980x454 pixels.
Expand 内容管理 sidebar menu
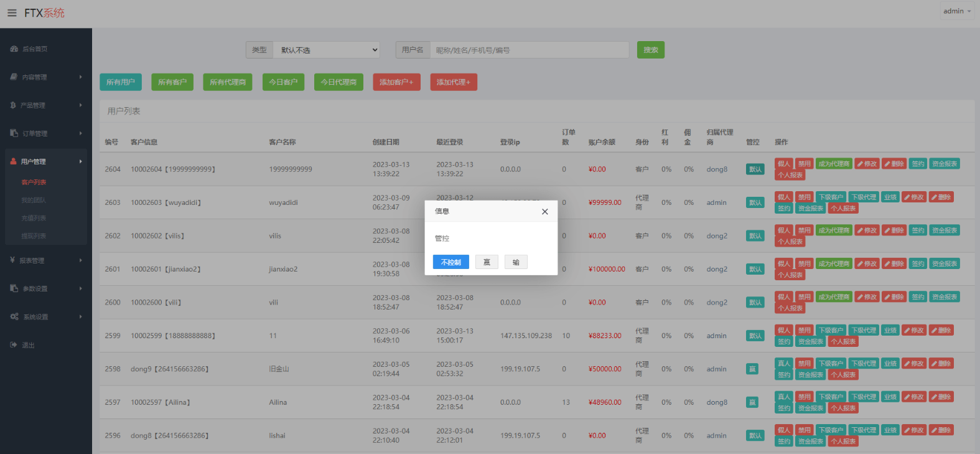click(x=46, y=77)
